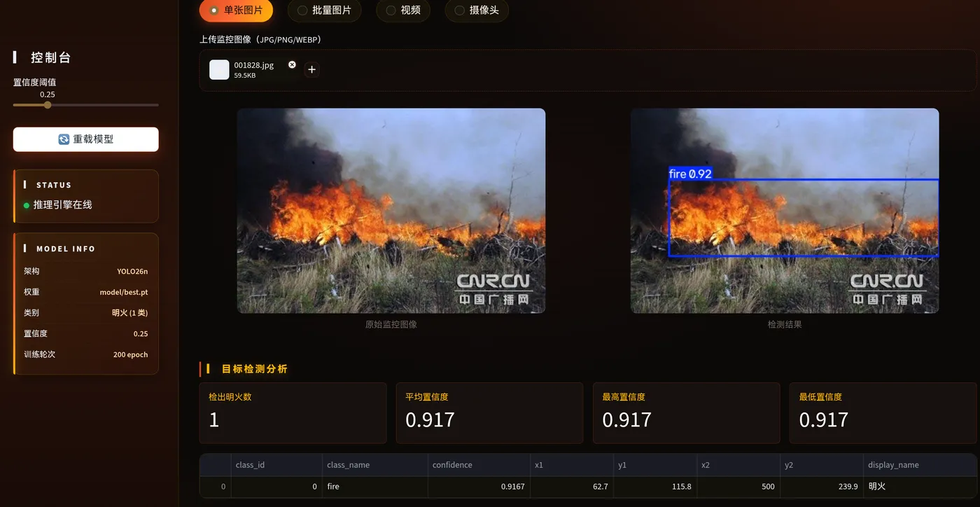The image size is (980, 507).
Task: Select the x1 column header
Action: 572,465
